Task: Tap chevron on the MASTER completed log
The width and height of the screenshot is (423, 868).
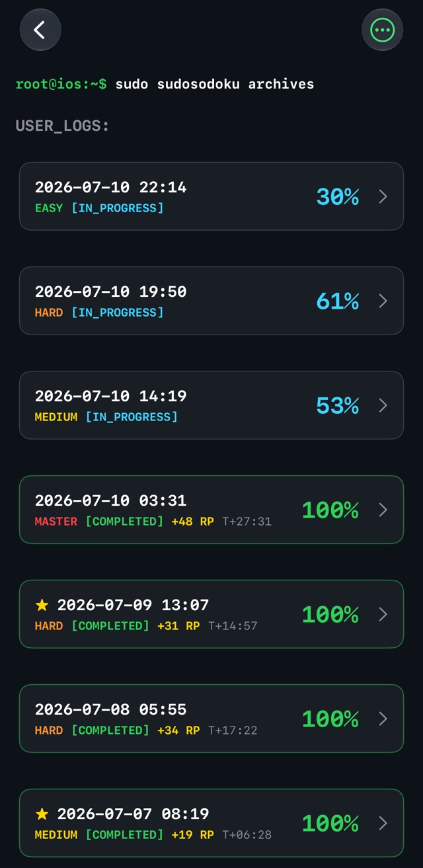Action: point(383,510)
